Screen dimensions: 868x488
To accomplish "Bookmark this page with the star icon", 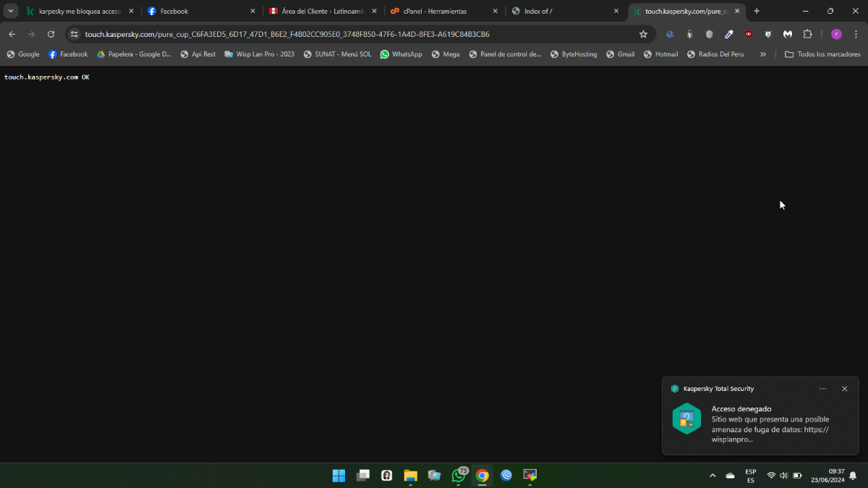I will (x=643, y=34).
